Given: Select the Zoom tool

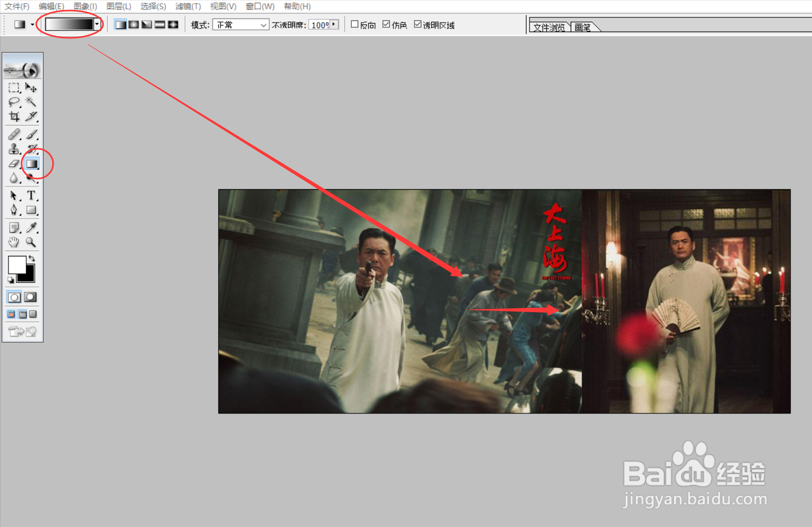Looking at the screenshot, I should point(31,242).
